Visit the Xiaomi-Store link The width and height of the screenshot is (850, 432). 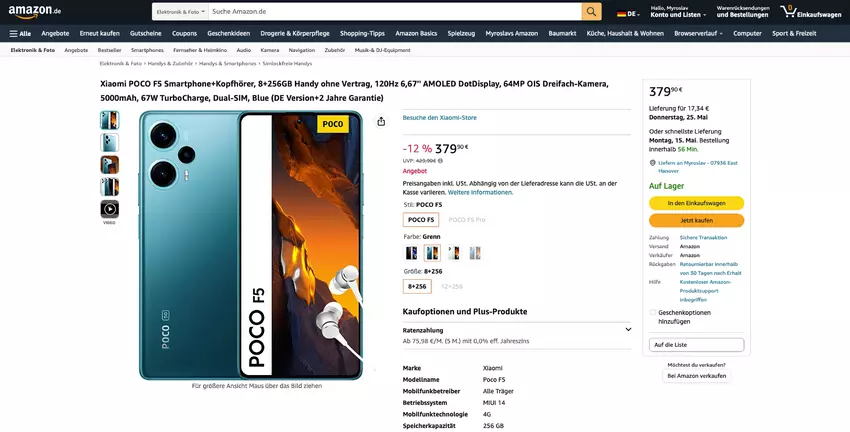coord(439,118)
